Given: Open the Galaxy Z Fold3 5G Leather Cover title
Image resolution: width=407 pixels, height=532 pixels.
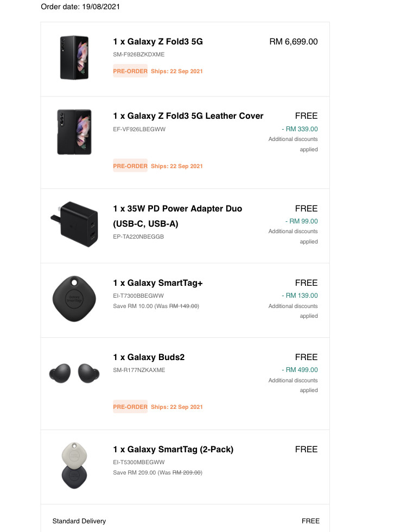Looking at the screenshot, I should coord(188,116).
